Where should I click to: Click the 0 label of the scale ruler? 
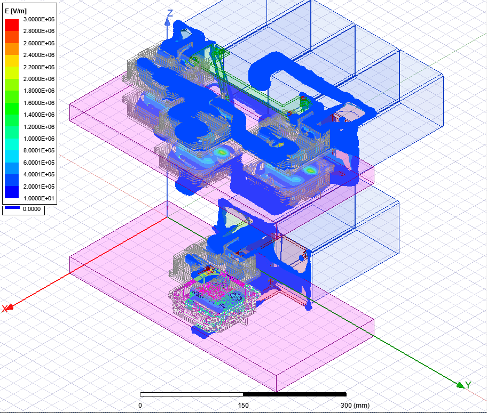pos(140,406)
